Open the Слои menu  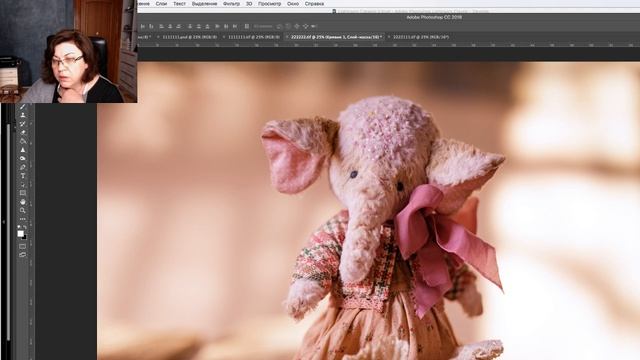(x=161, y=4)
